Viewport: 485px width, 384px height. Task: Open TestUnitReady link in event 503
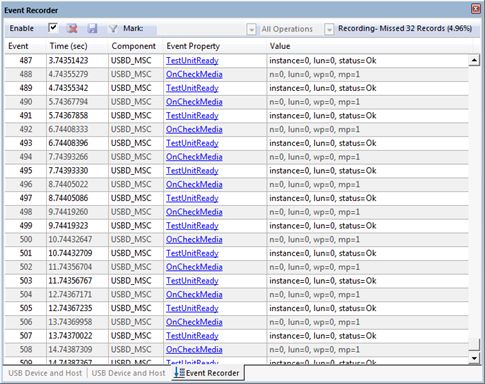[192, 281]
